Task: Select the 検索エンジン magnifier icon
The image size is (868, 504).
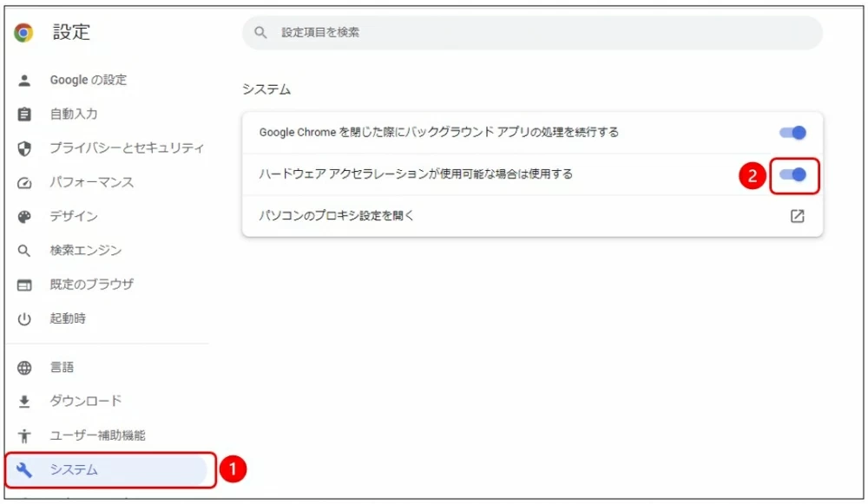Action: pos(23,251)
